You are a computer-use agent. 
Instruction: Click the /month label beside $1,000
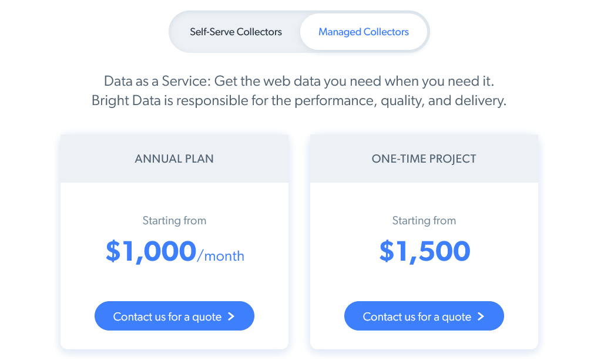coord(220,256)
